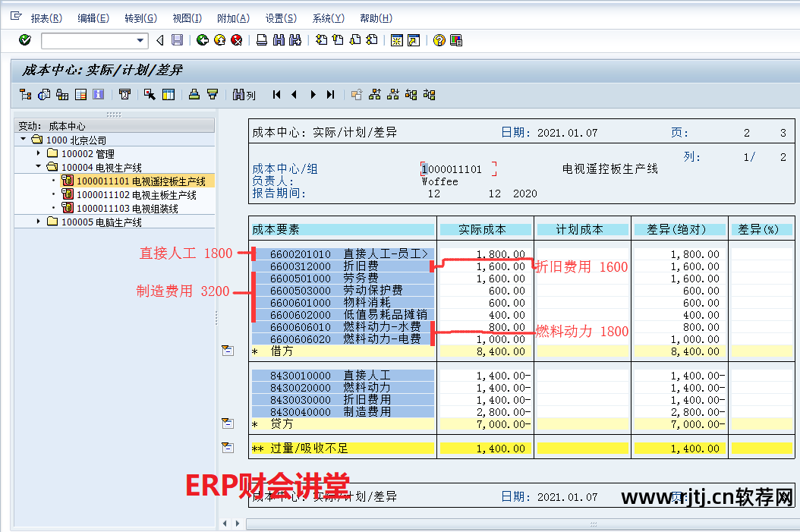
Task: Open the 视图(I) menu
Action: [187, 18]
